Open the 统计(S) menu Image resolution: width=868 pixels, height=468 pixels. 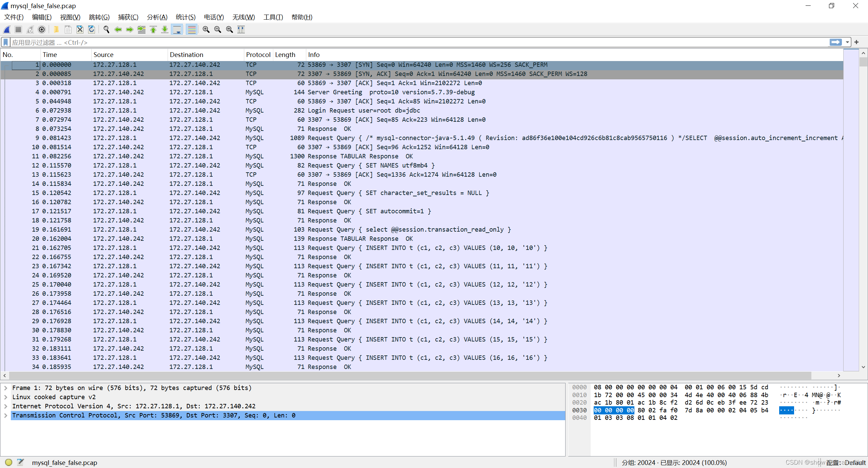point(185,17)
